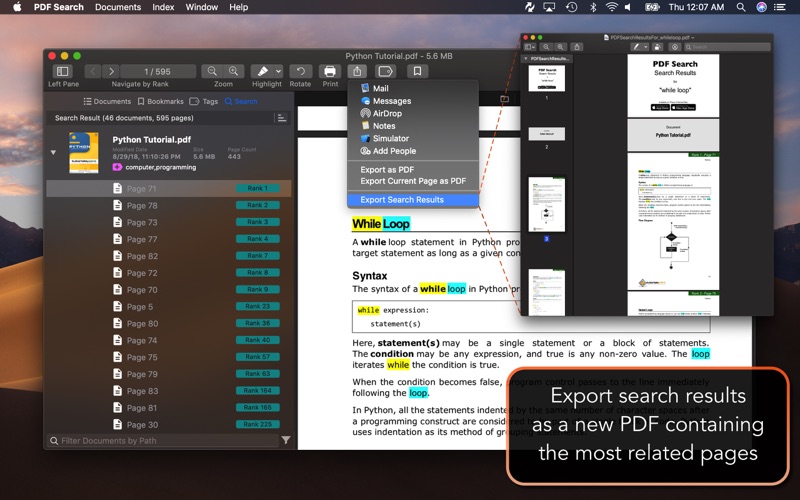
Task: Collapse the Python Tutorial.pdf disclosure triangle
Action: pos(53,153)
